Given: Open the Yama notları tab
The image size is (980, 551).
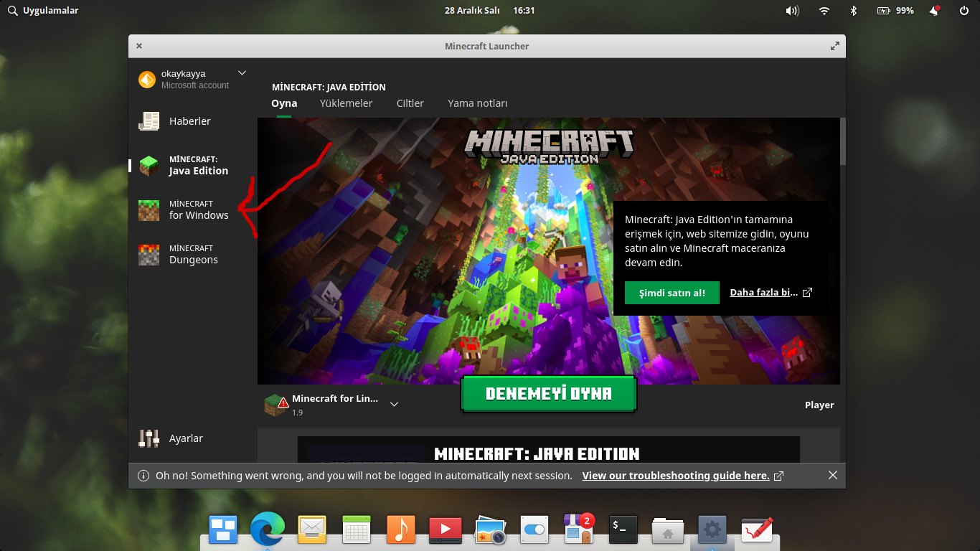Looking at the screenshot, I should click(x=478, y=103).
